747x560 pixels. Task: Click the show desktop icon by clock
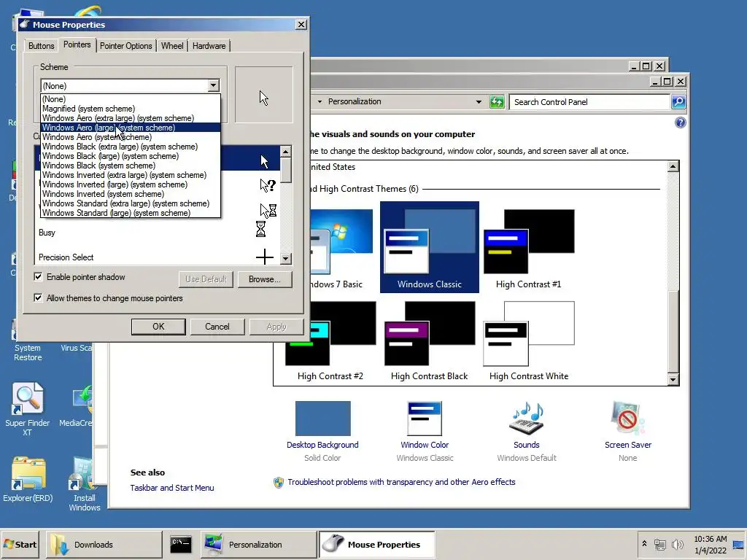pos(738,545)
